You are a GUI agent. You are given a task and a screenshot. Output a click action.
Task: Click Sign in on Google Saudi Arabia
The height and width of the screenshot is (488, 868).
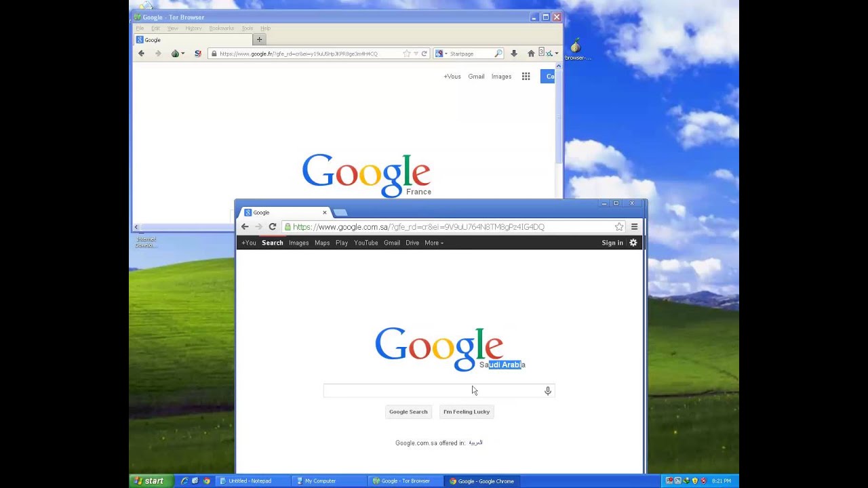click(612, 243)
